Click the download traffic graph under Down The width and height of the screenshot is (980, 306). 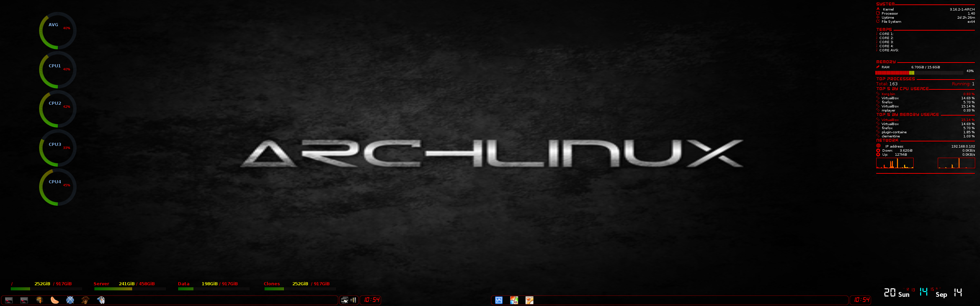(x=895, y=163)
